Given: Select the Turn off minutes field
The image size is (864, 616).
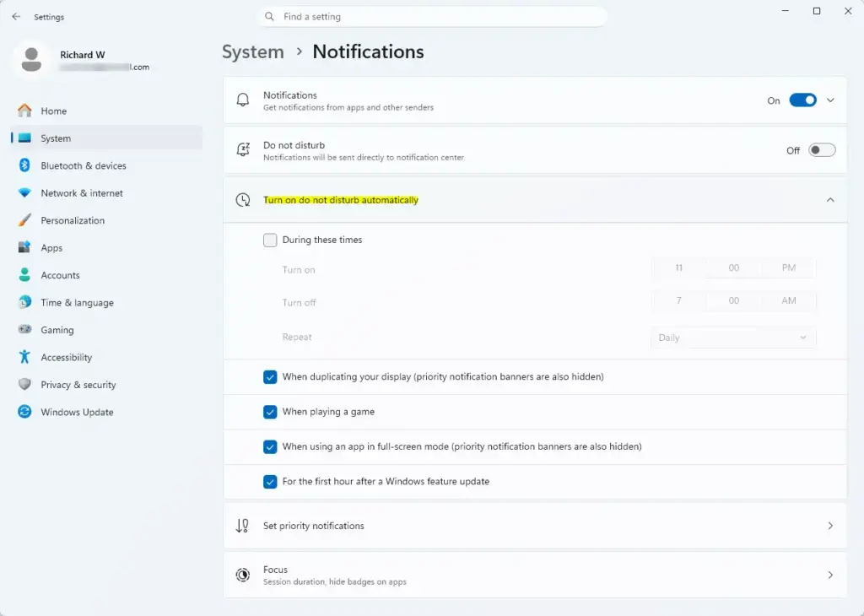Looking at the screenshot, I should (x=733, y=301).
